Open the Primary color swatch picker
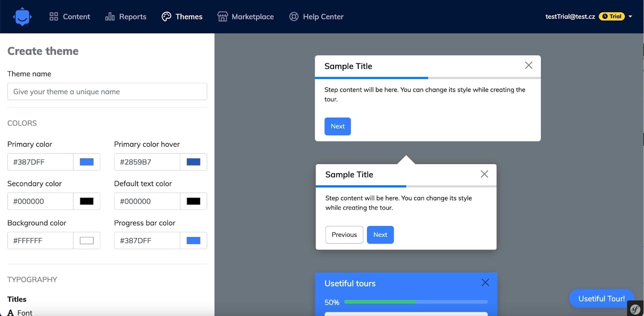644x316 pixels. click(87, 162)
